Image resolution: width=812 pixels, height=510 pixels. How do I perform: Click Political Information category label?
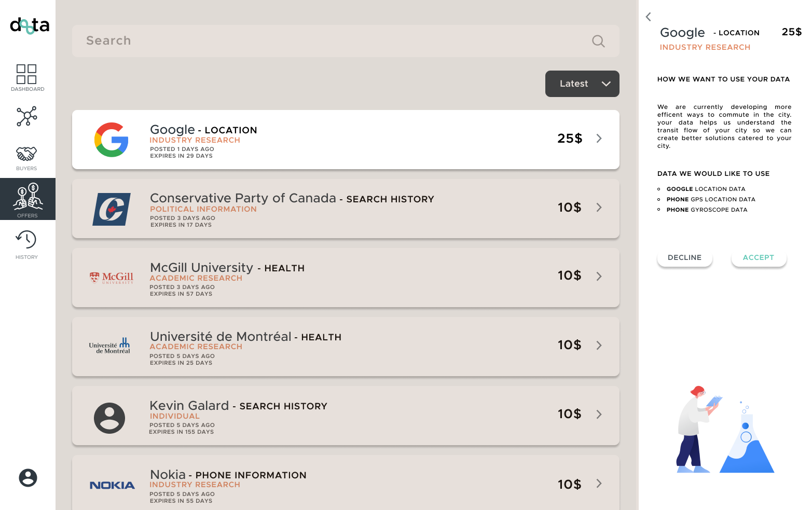(x=203, y=209)
